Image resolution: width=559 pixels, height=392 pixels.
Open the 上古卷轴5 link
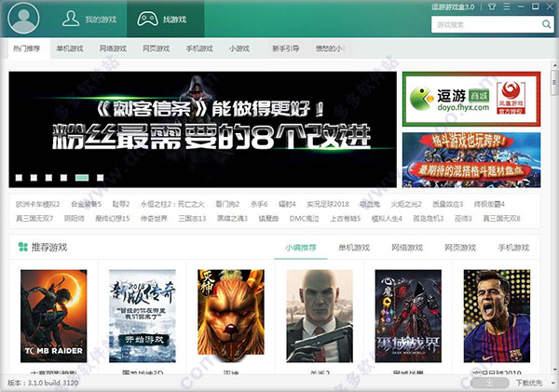point(345,218)
